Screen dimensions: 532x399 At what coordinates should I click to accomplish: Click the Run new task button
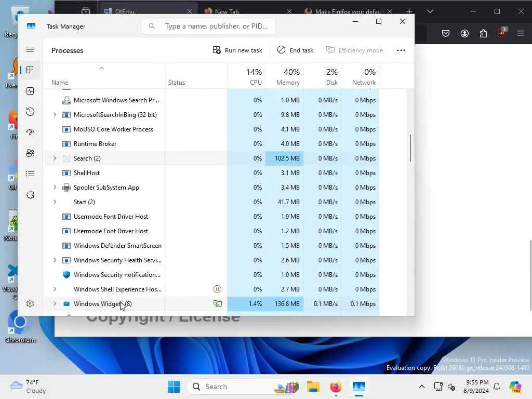pyautogui.click(x=237, y=50)
